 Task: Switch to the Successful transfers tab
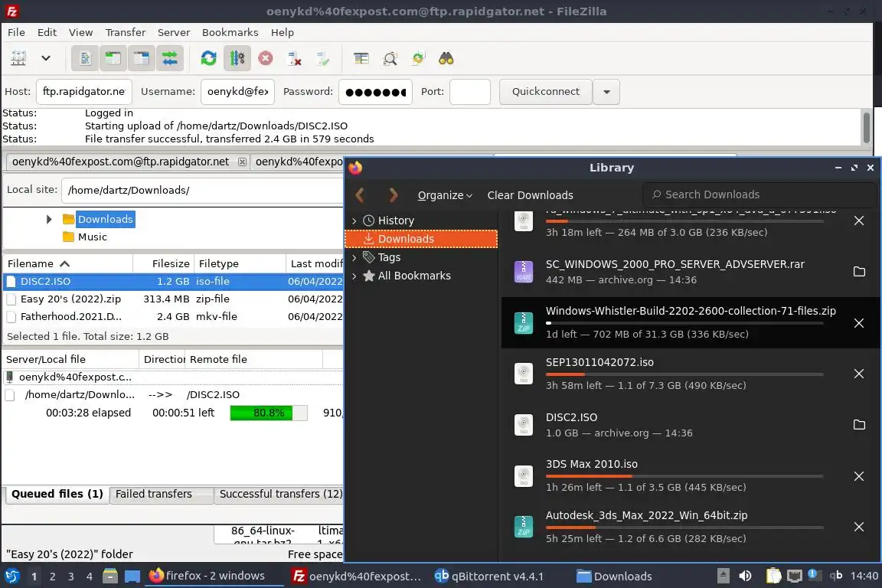click(280, 494)
